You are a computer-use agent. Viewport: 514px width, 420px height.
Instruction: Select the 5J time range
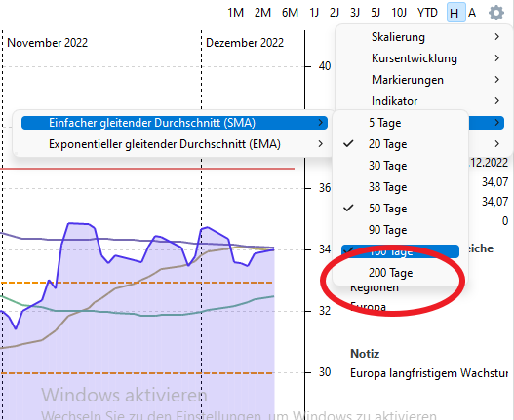point(376,13)
